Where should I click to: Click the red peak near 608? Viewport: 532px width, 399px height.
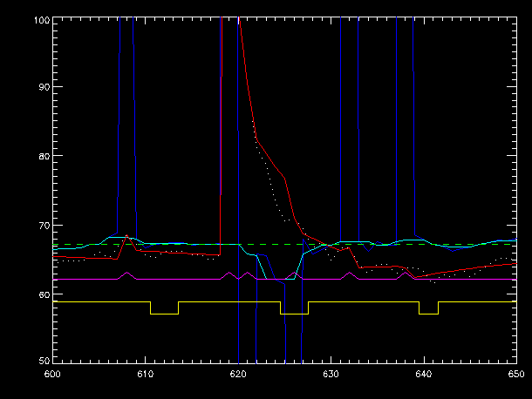pyautogui.click(x=126, y=235)
